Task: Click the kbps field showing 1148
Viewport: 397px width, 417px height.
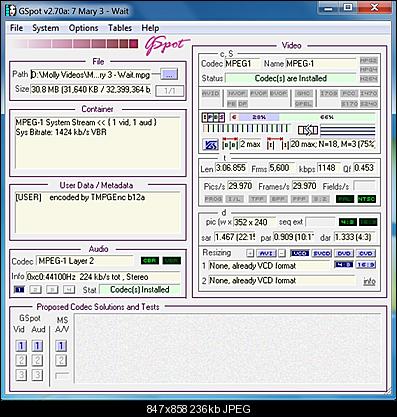Action: pos(328,168)
